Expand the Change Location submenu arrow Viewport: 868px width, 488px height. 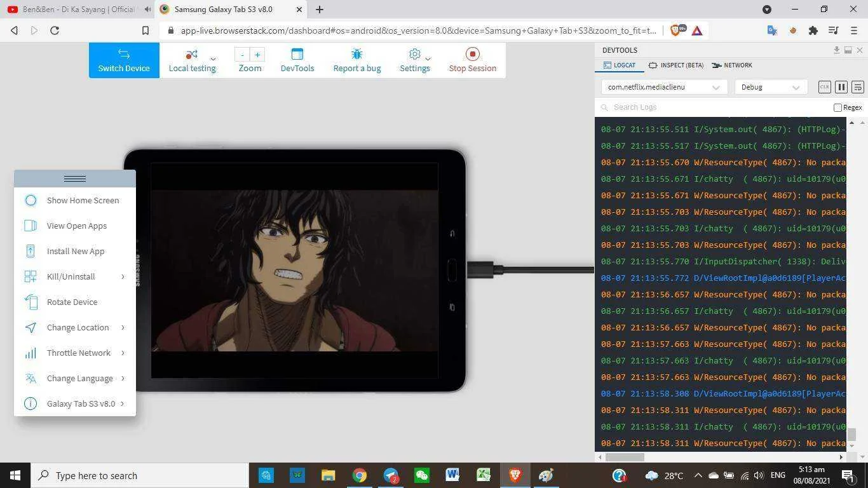(x=123, y=327)
